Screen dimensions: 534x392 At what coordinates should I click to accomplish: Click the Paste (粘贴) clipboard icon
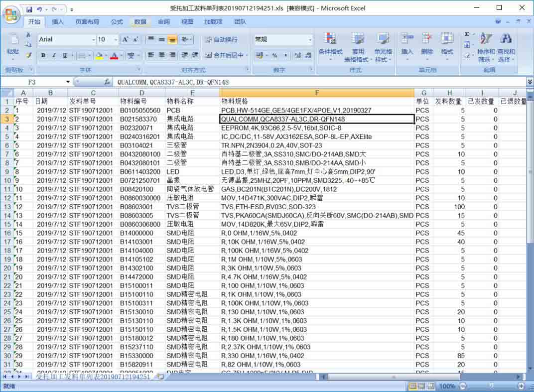pyautogui.click(x=12, y=44)
